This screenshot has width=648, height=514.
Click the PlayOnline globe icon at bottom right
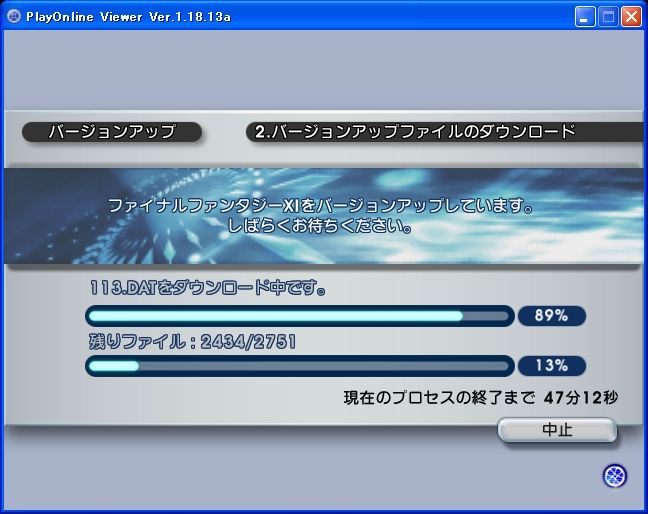615,476
